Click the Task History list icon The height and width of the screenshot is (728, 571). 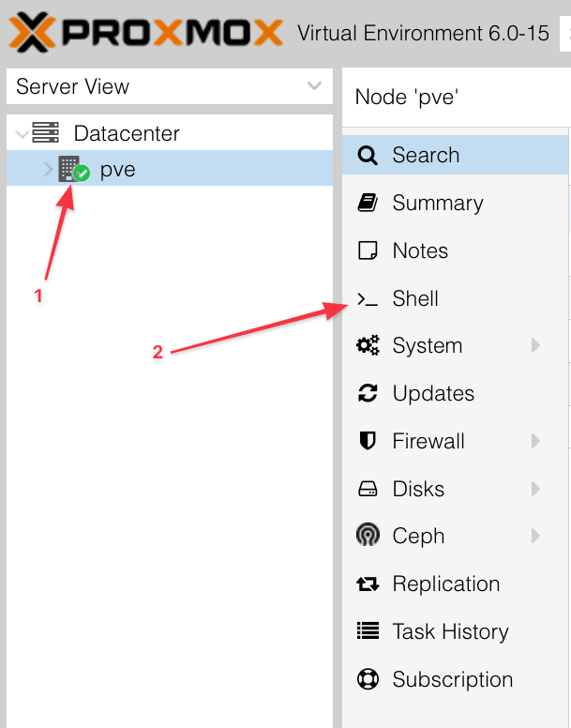pos(368,631)
